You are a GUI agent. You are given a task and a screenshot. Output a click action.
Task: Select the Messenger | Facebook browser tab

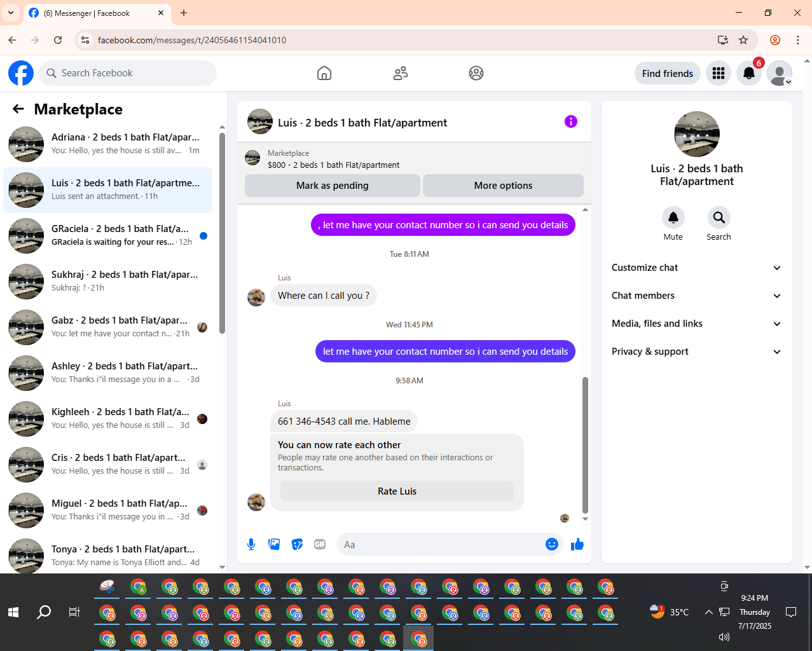coord(97,13)
